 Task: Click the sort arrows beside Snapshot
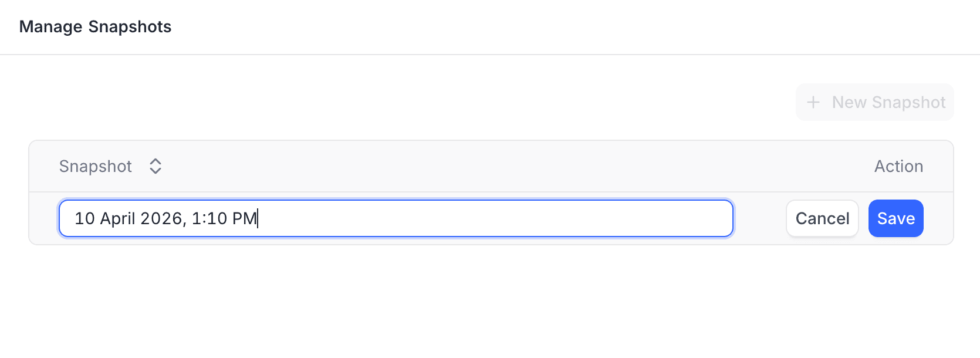(x=156, y=166)
